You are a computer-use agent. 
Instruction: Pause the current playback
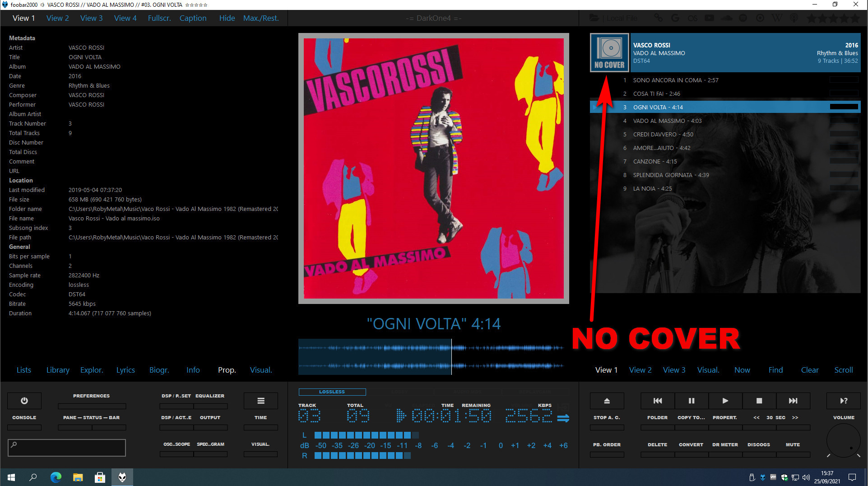[x=692, y=401]
